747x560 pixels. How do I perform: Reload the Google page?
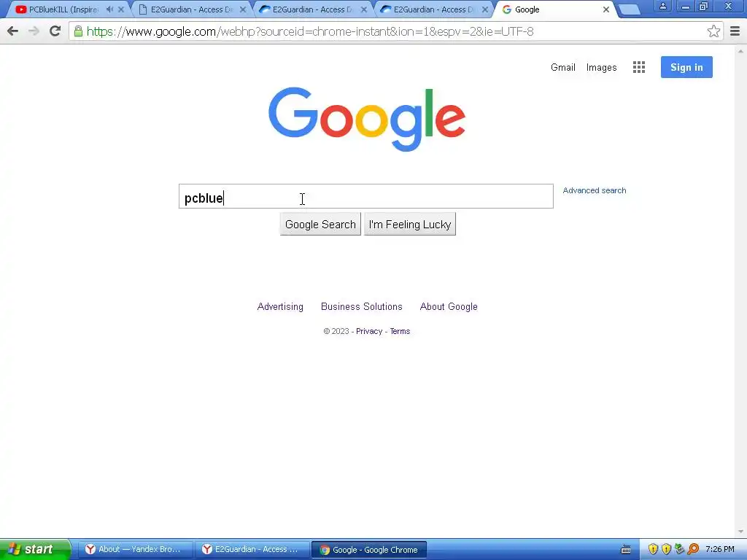point(55,31)
